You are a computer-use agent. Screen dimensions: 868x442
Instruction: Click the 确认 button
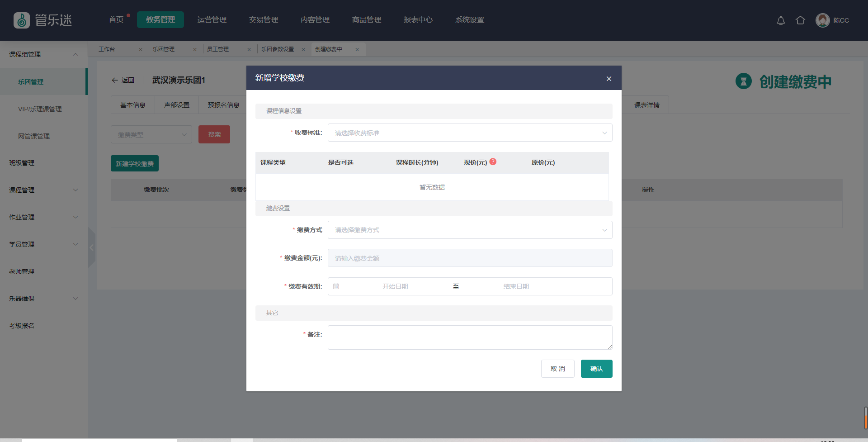click(596, 369)
